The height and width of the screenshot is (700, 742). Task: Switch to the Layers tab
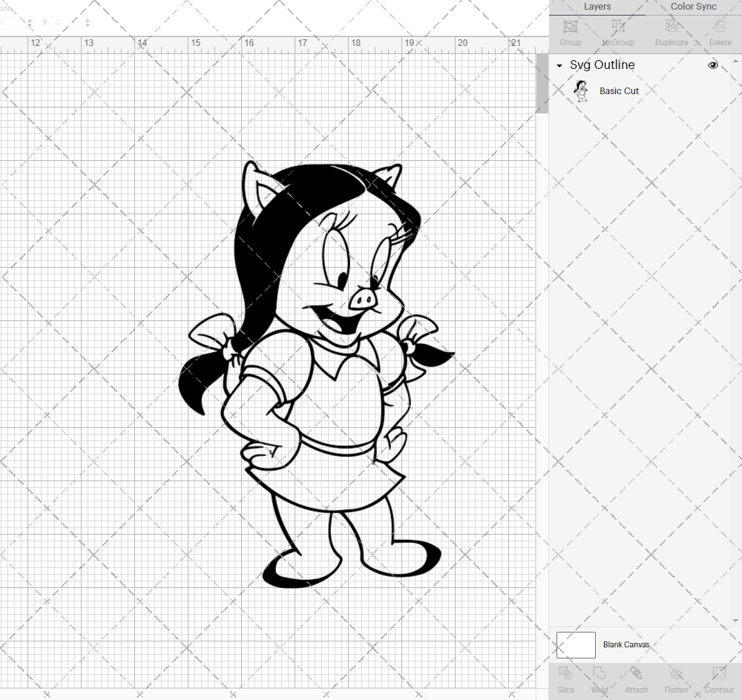click(x=597, y=7)
